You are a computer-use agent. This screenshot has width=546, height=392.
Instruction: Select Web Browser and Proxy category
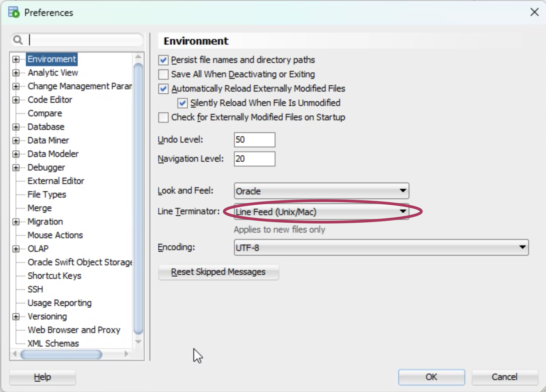tap(74, 330)
